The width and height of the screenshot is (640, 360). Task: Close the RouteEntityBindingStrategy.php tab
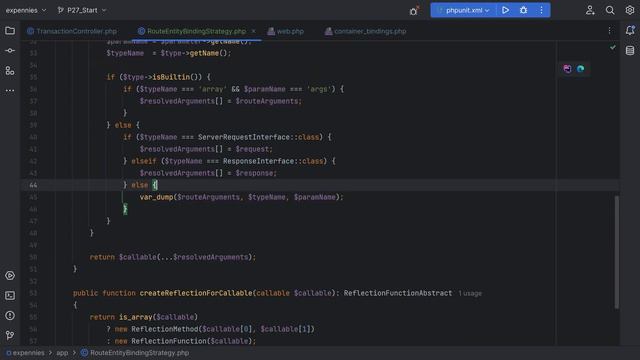click(253, 31)
